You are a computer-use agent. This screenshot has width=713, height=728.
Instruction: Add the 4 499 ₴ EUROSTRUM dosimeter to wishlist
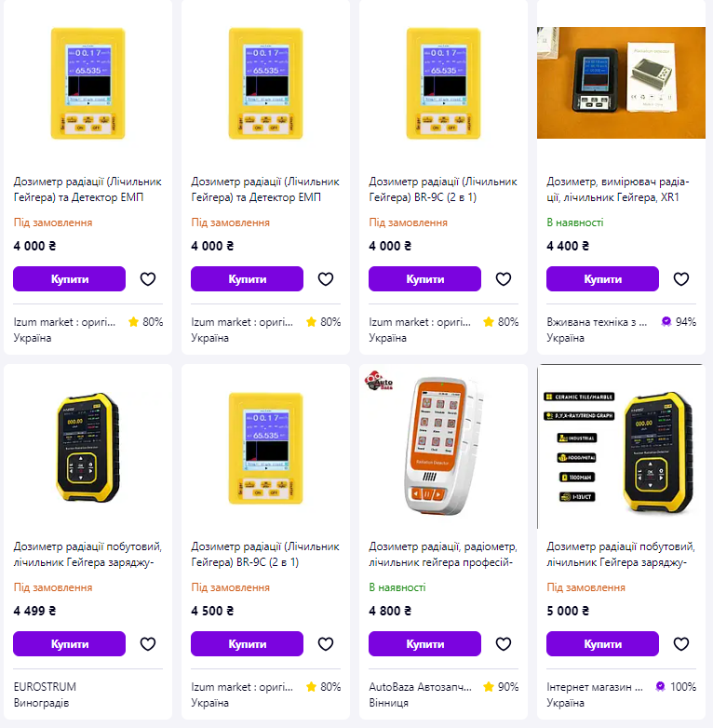pos(147,643)
